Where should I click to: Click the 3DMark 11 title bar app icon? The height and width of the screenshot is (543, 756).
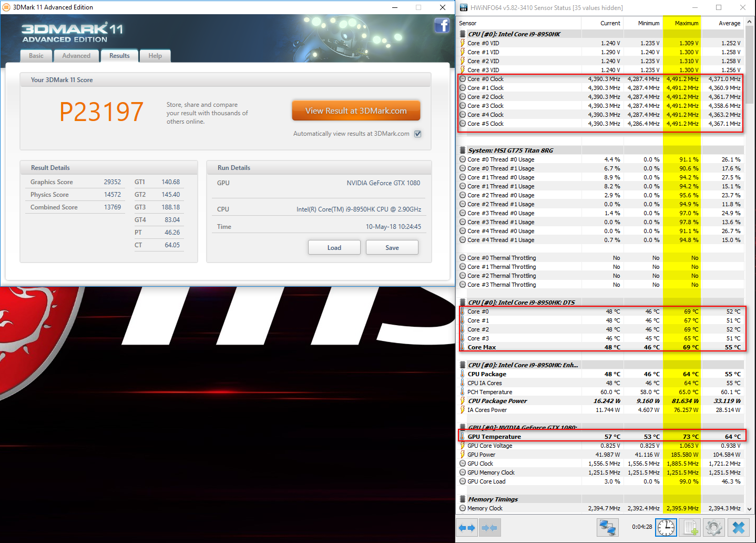tap(6, 7)
